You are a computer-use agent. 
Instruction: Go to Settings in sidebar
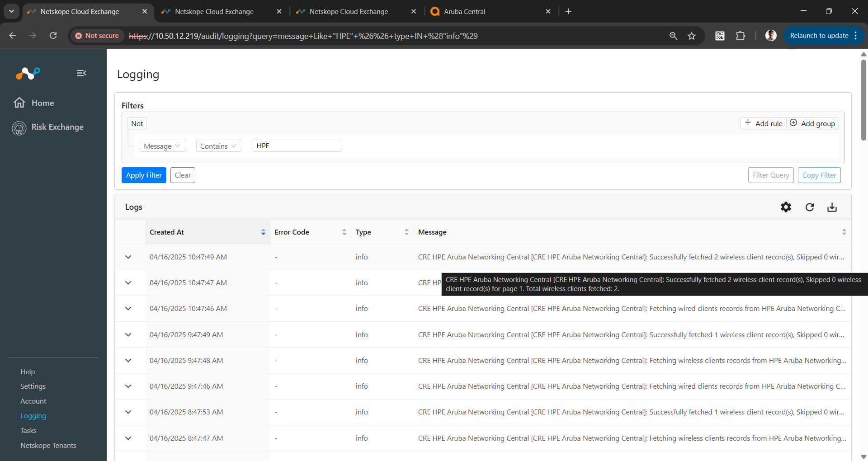pos(33,386)
